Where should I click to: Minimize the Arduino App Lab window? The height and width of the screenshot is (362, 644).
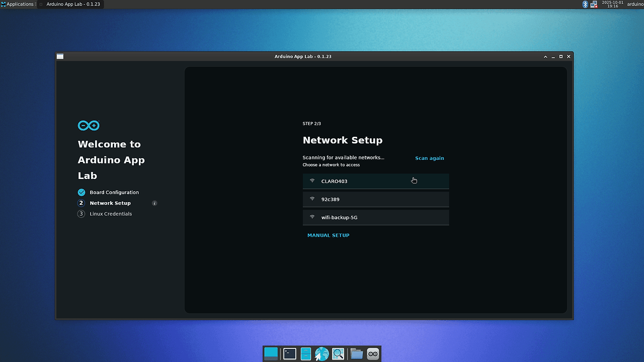[553, 57]
